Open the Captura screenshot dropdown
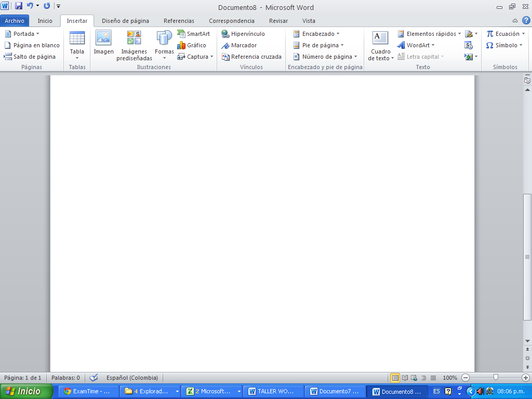The height and width of the screenshot is (399, 532). coord(212,57)
